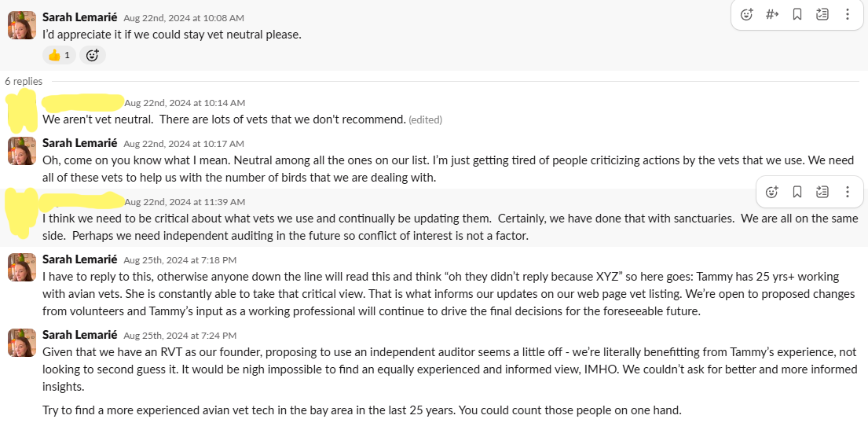Bookmark the 'stay vet neutral' message

[x=797, y=14]
